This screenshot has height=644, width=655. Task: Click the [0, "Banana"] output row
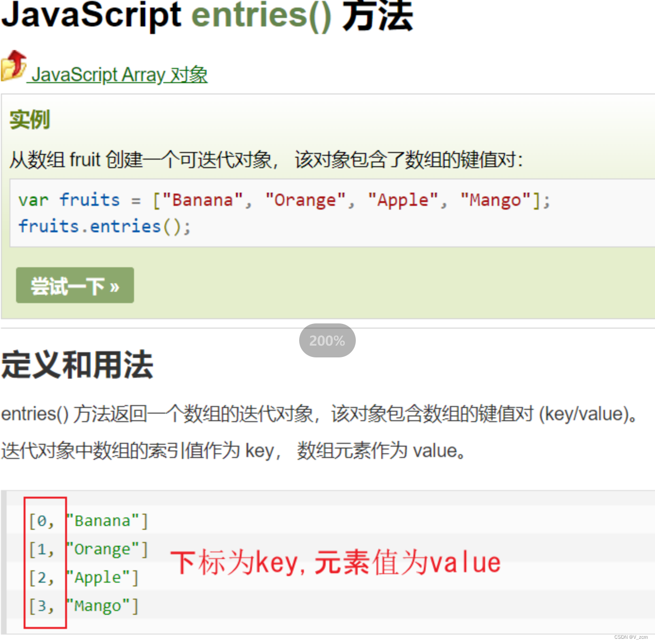pos(87,520)
